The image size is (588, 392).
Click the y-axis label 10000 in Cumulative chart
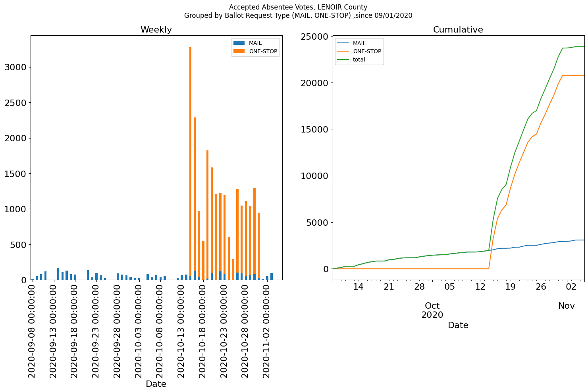(315, 176)
